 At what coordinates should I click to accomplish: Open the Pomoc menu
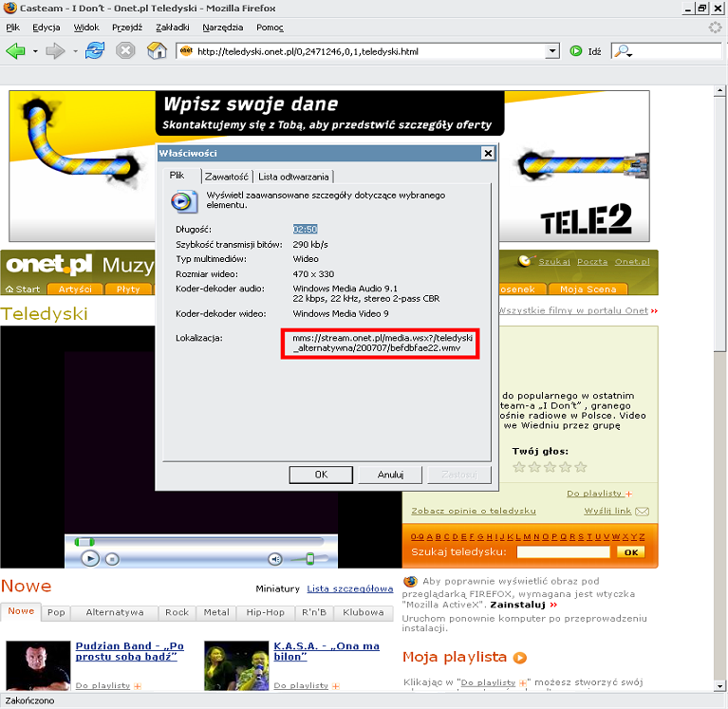click(x=270, y=28)
